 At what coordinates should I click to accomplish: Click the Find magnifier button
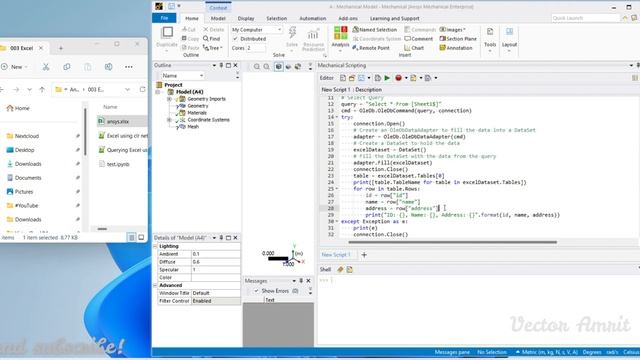click(211, 38)
